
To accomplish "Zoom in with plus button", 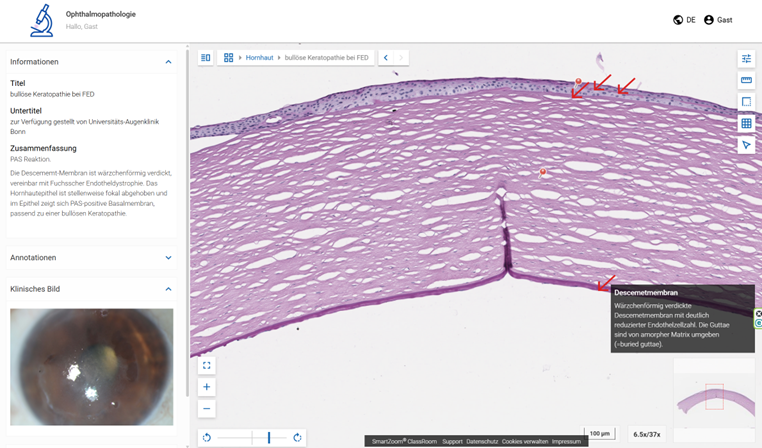I will pos(207,387).
